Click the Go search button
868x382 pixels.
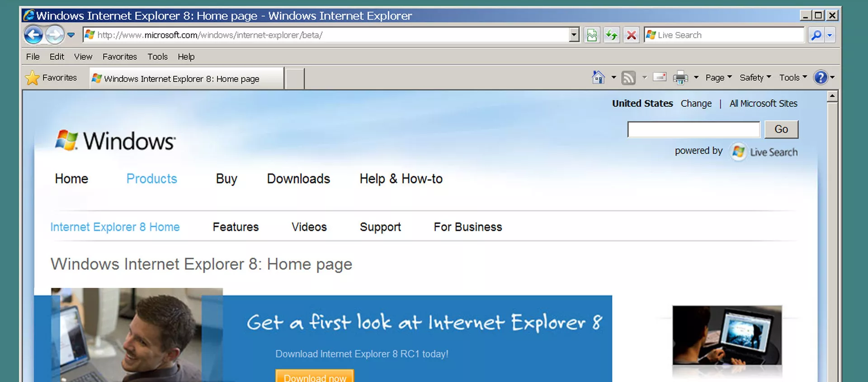(x=781, y=129)
